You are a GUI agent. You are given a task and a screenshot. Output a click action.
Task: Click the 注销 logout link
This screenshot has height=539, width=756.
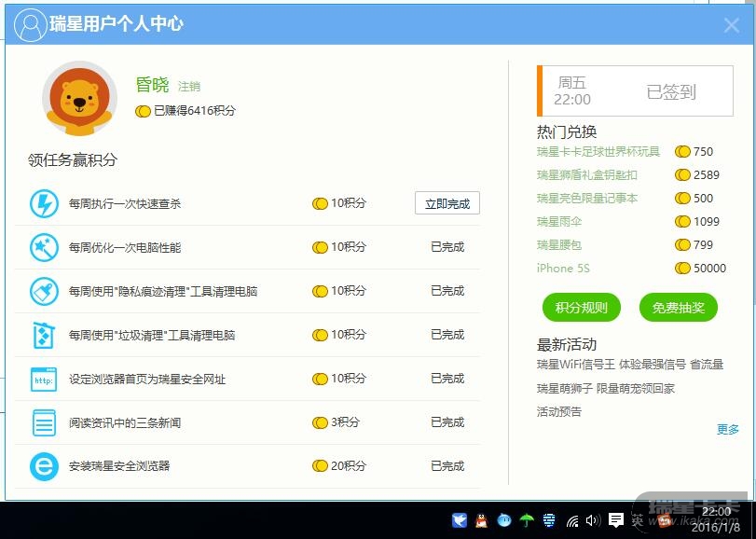coord(188,87)
